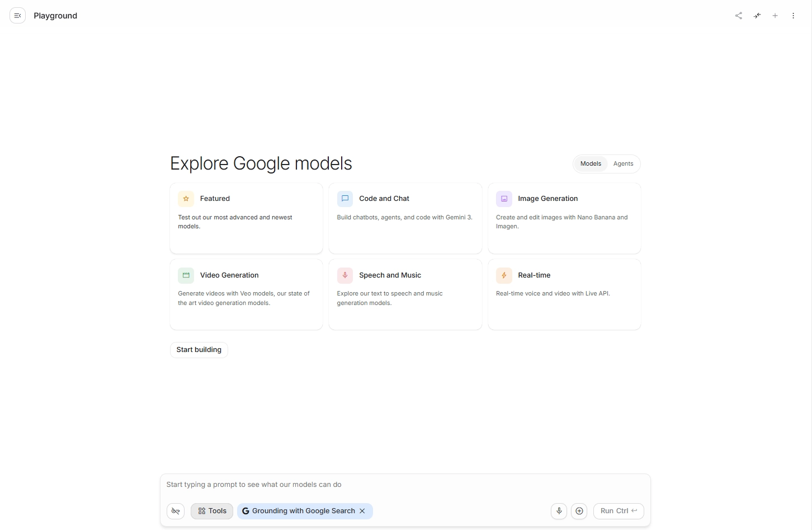The width and height of the screenshot is (812, 530).
Task: Click the Real-time lightning bolt icon
Action: click(x=504, y=275)
